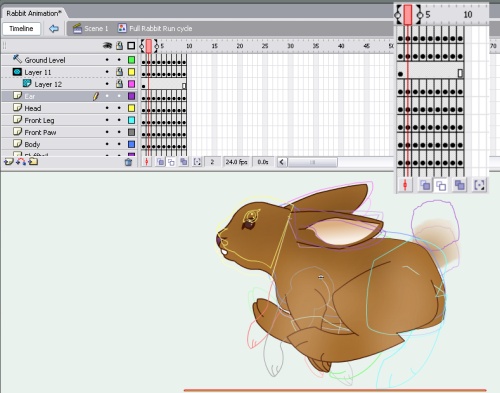500x393 pixels.
Task: Click the Center Frame button below timeline
Action: coord(147,162)
